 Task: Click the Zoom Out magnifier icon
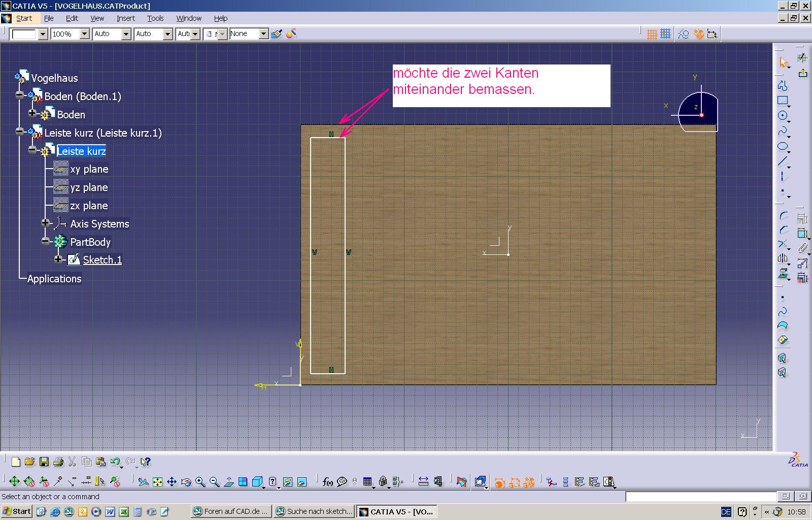(x=214, y=481)
